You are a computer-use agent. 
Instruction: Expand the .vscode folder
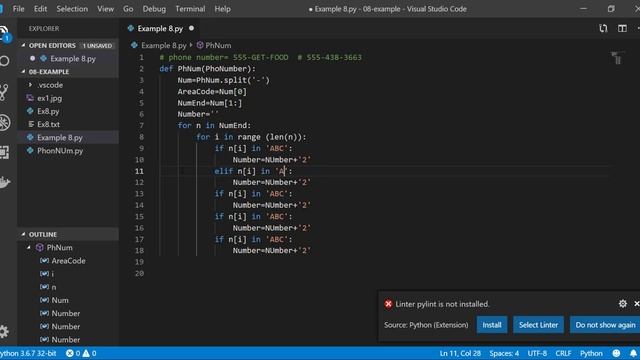(x=30, y=85)
